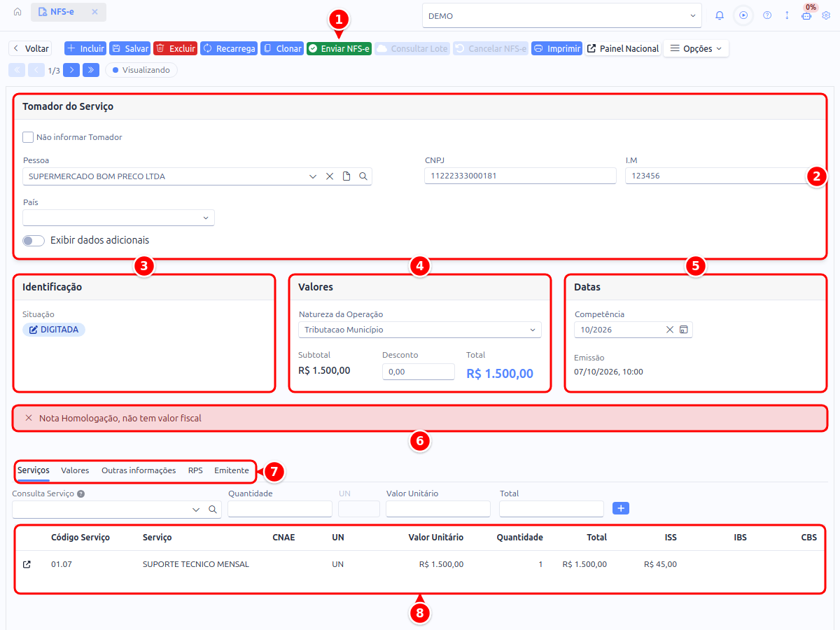Image resolution: width=840 pixels, height=630 pixels.
Task: Click the Desconto input field
Action: [x=419, y=372]
